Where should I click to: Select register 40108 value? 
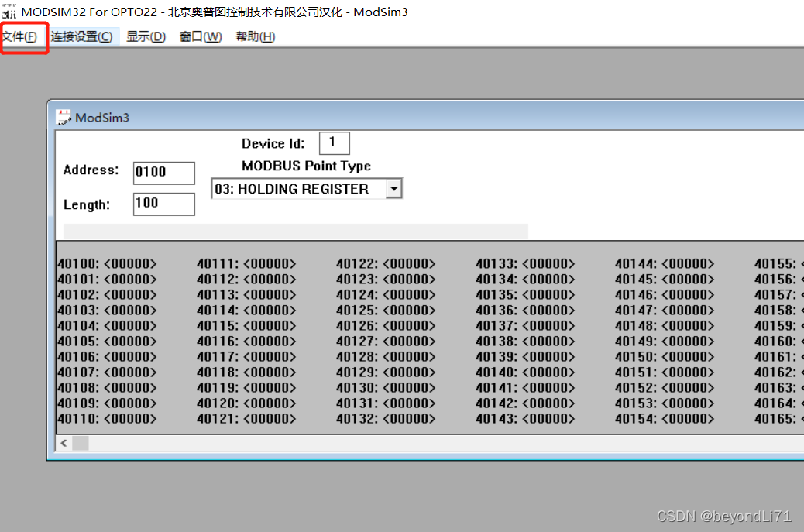(130, 387)
